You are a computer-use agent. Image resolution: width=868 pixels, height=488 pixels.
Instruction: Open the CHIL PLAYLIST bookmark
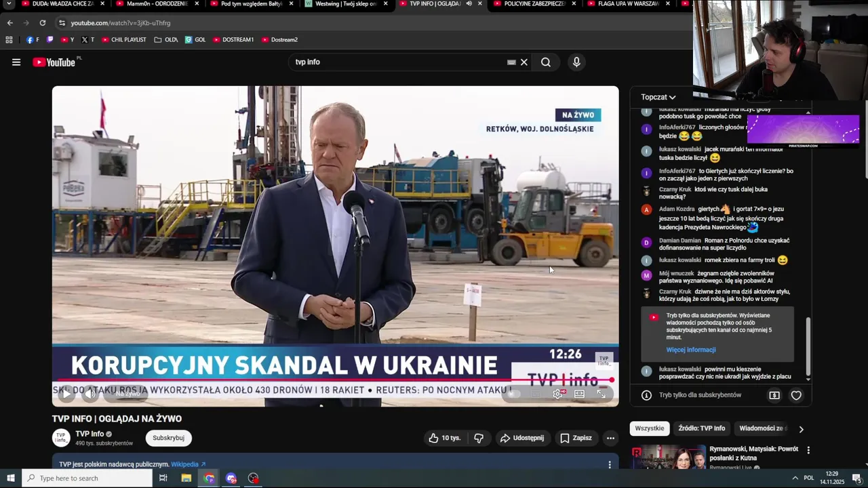point(123,39)
